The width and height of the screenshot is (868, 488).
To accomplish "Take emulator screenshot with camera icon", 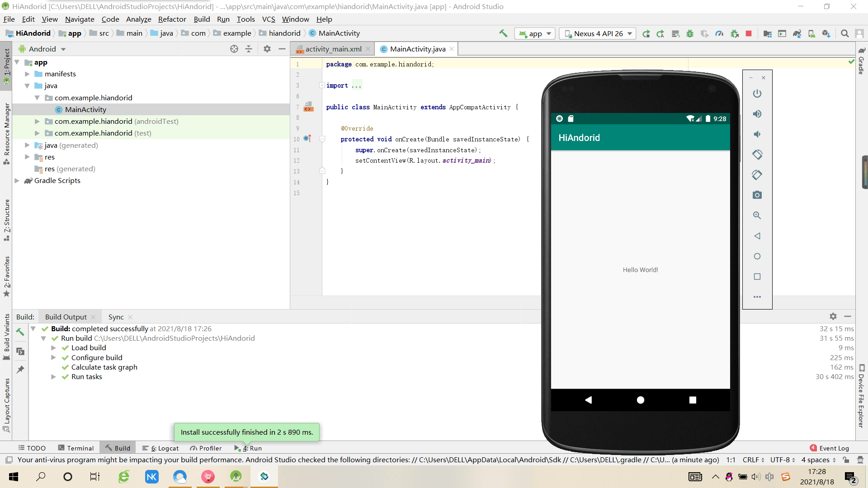I will (x=757, y=195).
